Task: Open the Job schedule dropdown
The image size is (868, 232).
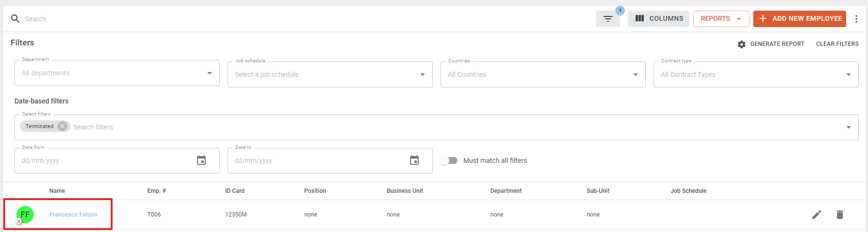Action: (x=330, y=74)
